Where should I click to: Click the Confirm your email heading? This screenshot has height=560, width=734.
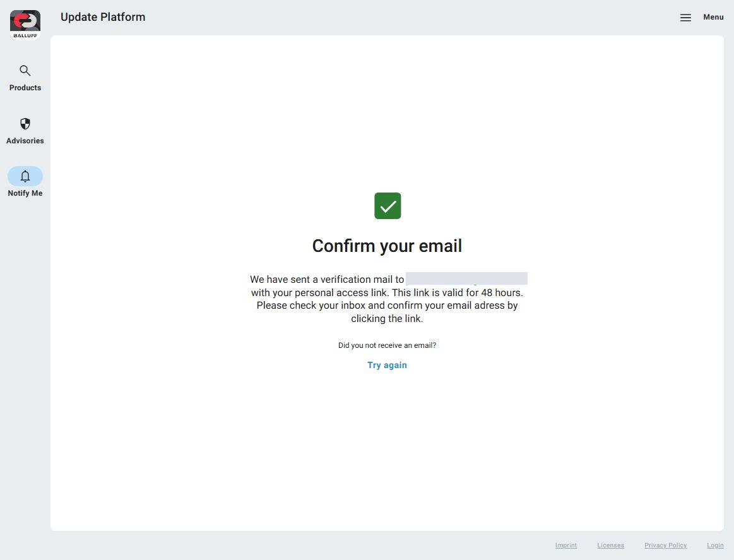click(387, 246)
